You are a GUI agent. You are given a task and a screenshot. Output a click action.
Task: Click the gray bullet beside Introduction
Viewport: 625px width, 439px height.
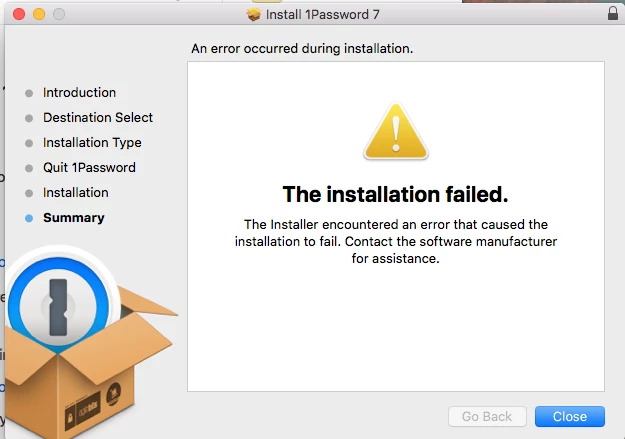(29, 93)
